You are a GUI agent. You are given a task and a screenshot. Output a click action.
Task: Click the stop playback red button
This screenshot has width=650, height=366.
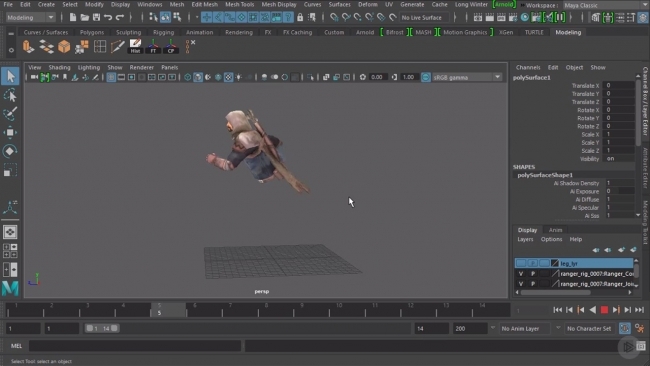604,310
